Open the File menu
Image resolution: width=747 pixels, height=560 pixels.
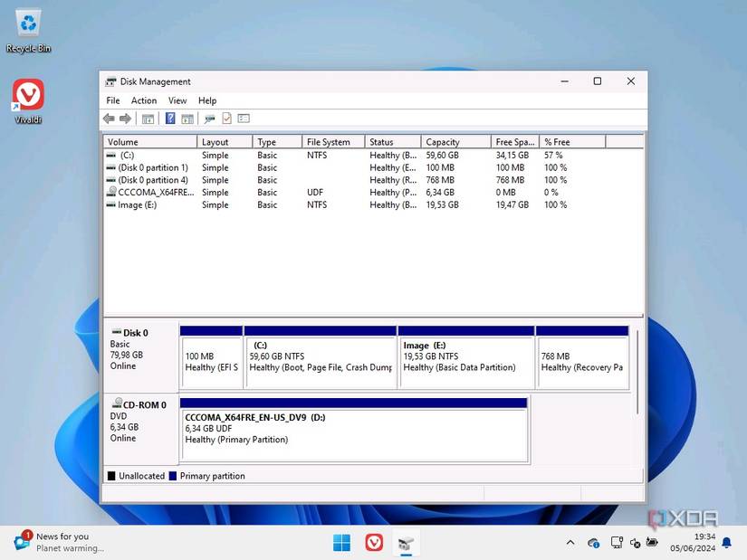[x=112, y=100]
